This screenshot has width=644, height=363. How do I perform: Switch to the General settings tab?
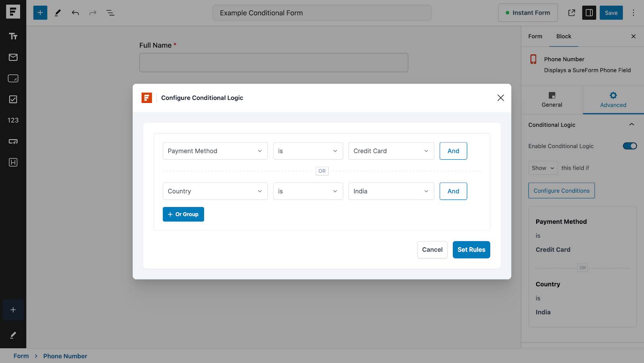tap(552, 100)
